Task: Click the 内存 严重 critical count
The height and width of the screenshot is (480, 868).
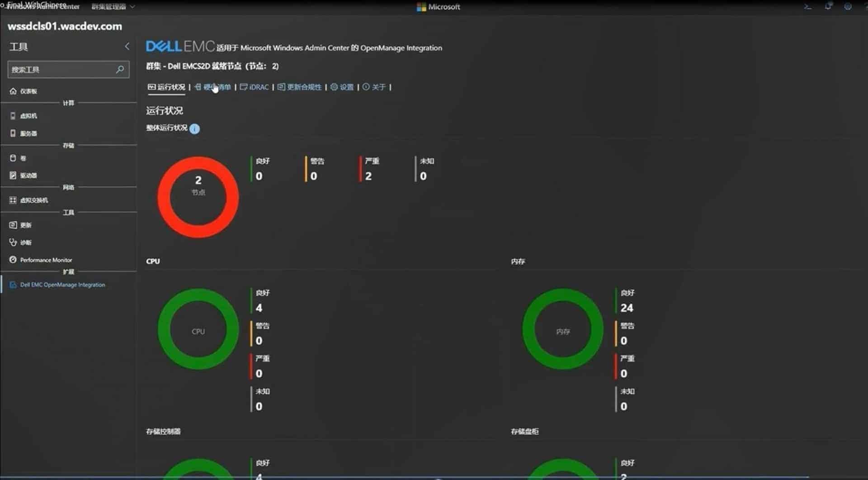Action: click(624, 374)
